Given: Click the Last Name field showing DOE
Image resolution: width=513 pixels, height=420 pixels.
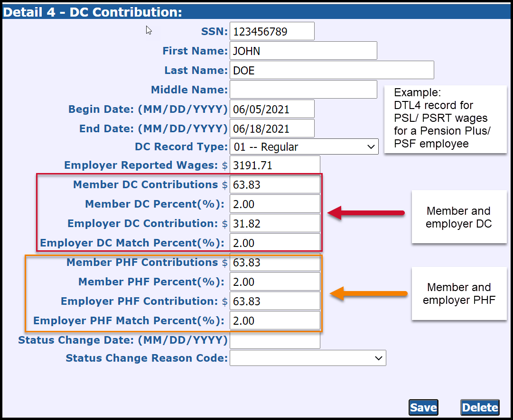Looking at the screenshot, I should [x=332, y=70].
